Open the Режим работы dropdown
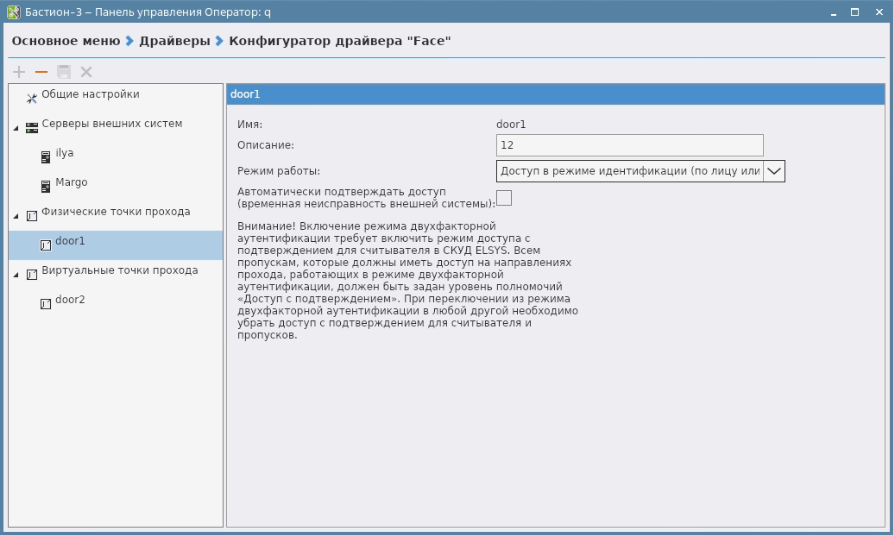The height and width of the screenshot is (535, 893). tap(774, 171)
